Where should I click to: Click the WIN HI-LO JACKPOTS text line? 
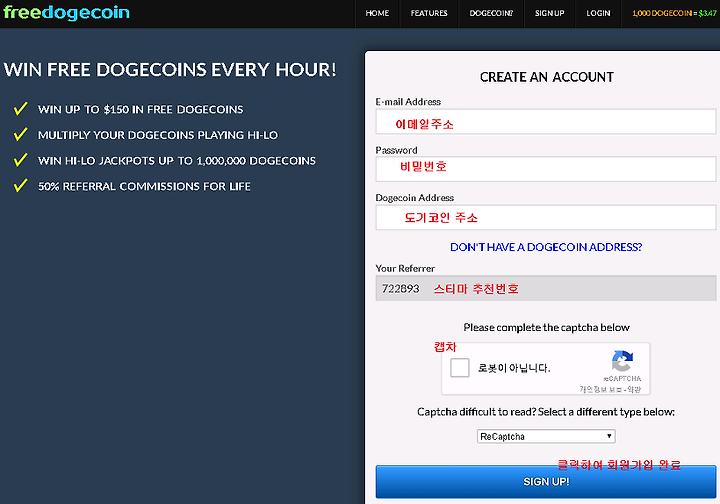click(x=177, y=161)
